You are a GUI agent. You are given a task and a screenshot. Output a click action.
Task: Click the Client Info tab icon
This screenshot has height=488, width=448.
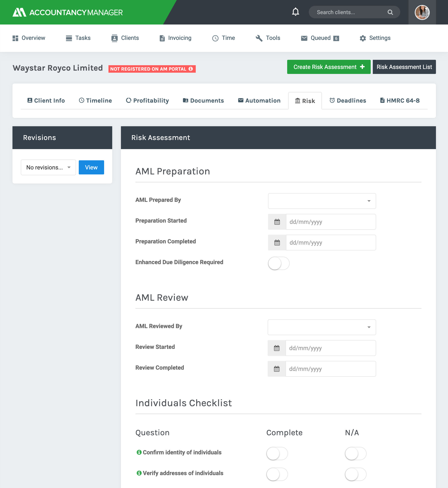pyautogui.click(x=30, y=100)
